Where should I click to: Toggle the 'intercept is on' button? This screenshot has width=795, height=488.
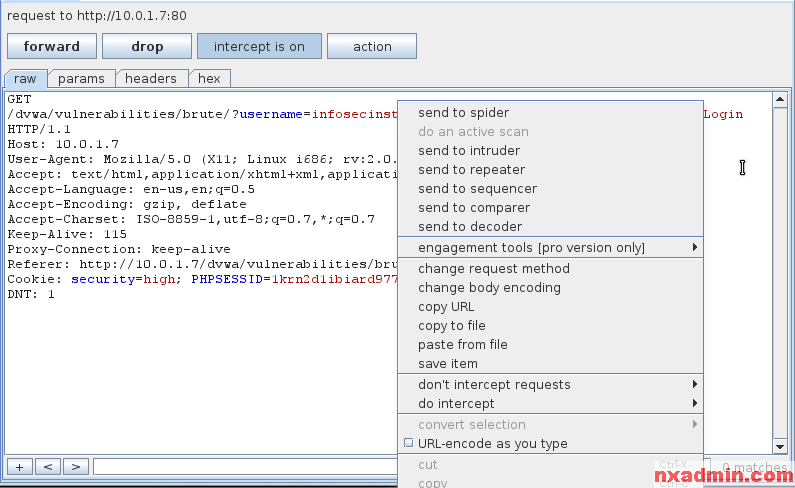(x=259, y=46)
